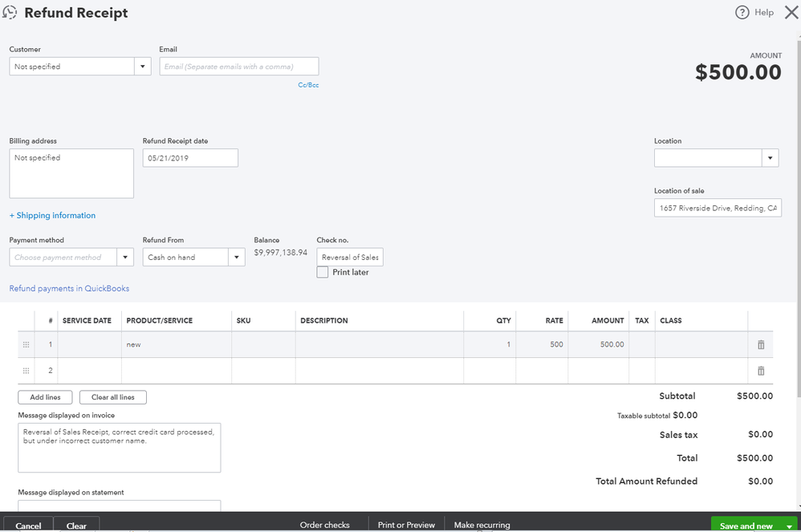
Task: Open the Payment method dropdown
Action: coord(125,258)
